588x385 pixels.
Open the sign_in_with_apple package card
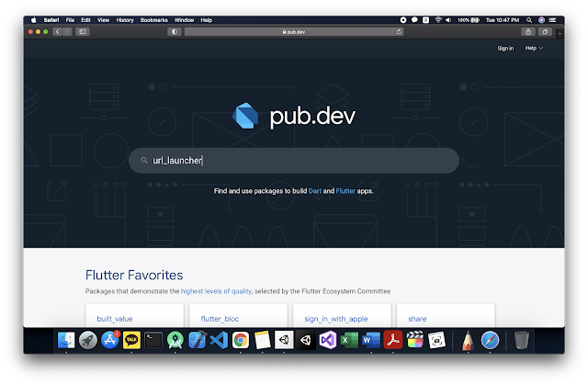pos(342,316)
